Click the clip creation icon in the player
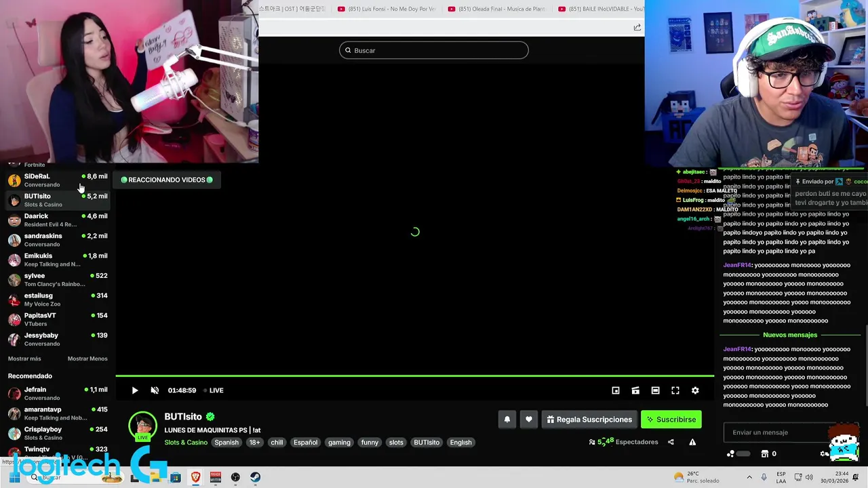Viewport: 868px width, 488px height. click(635, 390)
